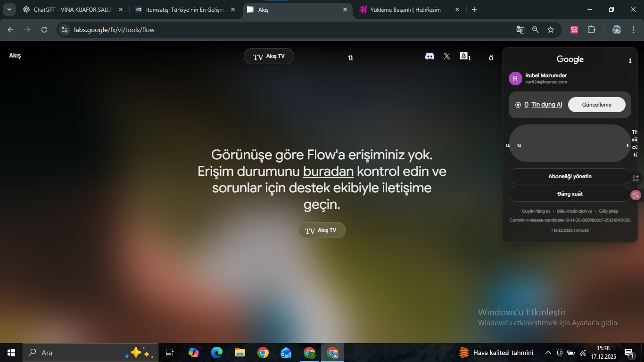The image size is (644, 362).
Task: Click the build timestamp 16.12.2025 14:16:48
Action: [x=570, y=230]
